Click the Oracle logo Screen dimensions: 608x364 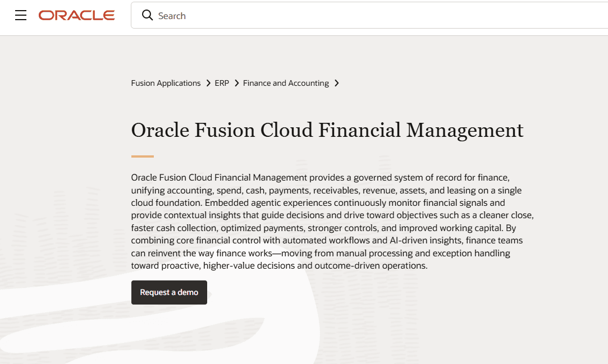tap(77, 15)
